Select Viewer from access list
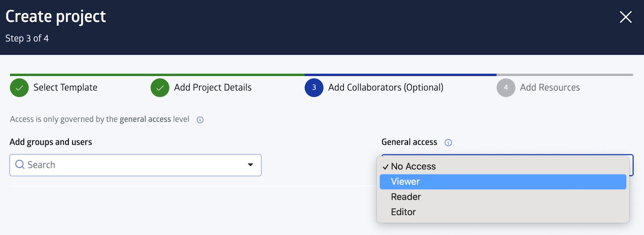Image resolution: width=644 pixels, height=235 pixels. 503,182
